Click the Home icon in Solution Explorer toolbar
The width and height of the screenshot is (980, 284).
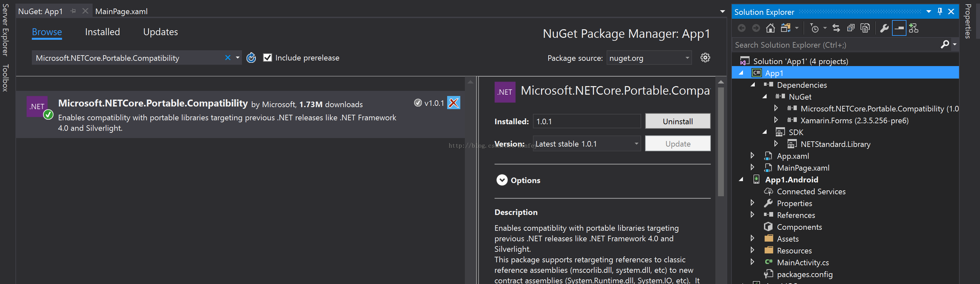tap(771, 28)
